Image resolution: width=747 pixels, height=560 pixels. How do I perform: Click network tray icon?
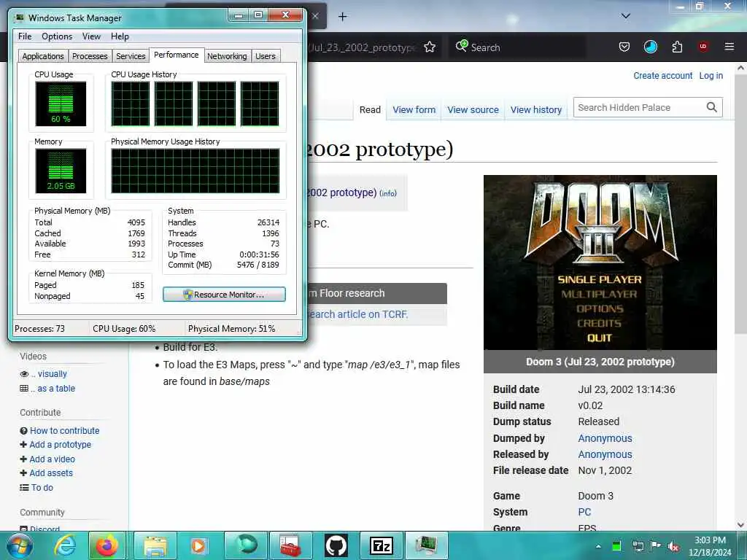point(638,546)
